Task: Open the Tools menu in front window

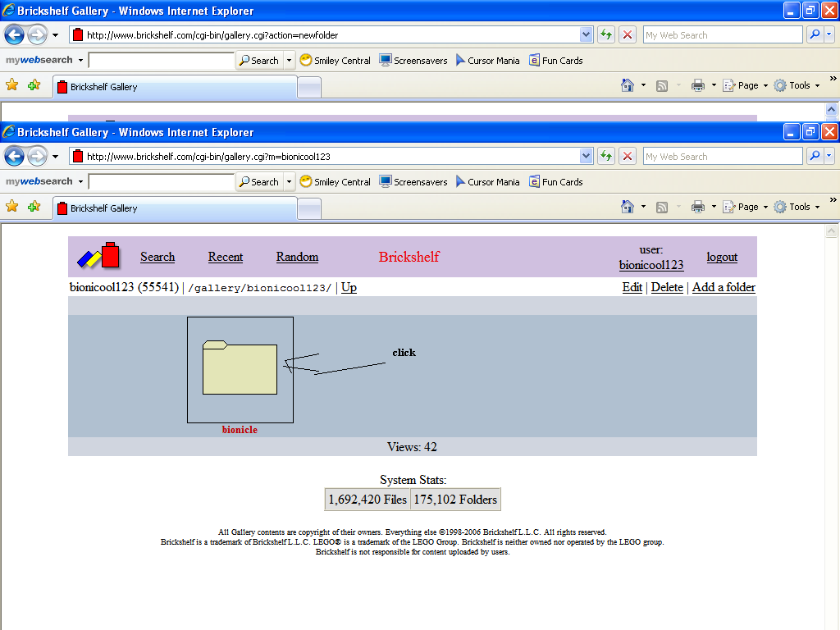Action: coord(797,207)
